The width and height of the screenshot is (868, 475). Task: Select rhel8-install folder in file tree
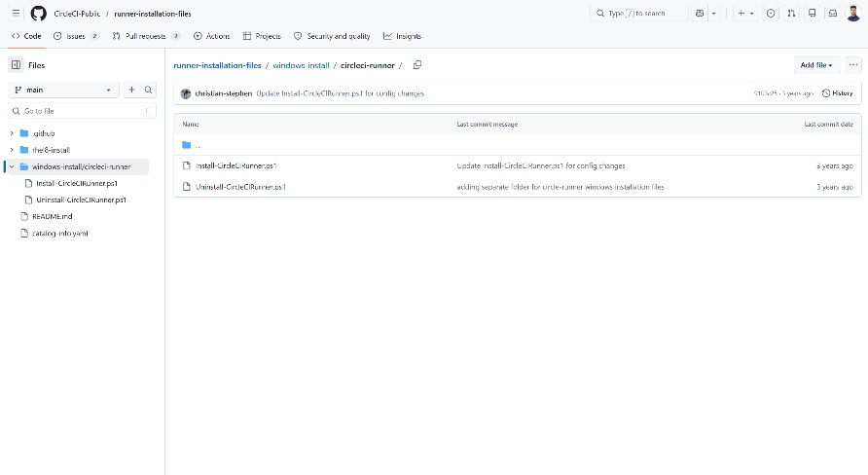coord(51,150)
